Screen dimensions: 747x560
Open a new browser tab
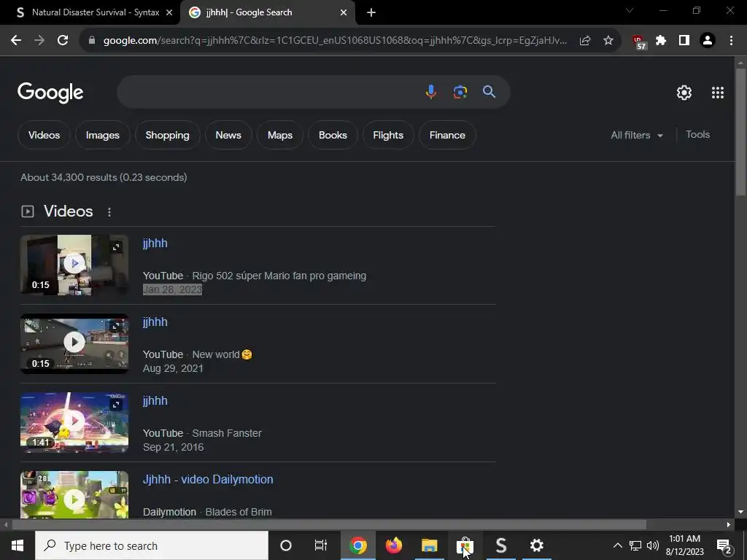[371, 12]
